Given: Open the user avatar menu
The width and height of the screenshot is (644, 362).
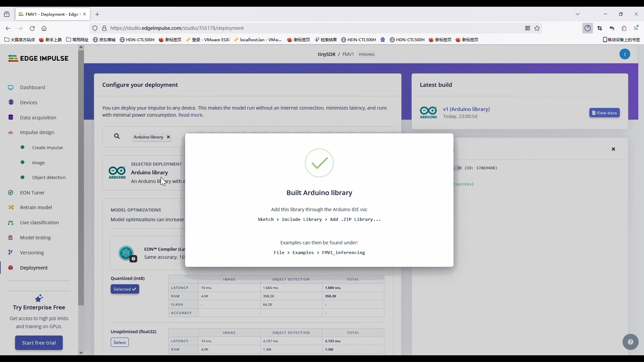Looking at the screenshot, I should [625, 54].
